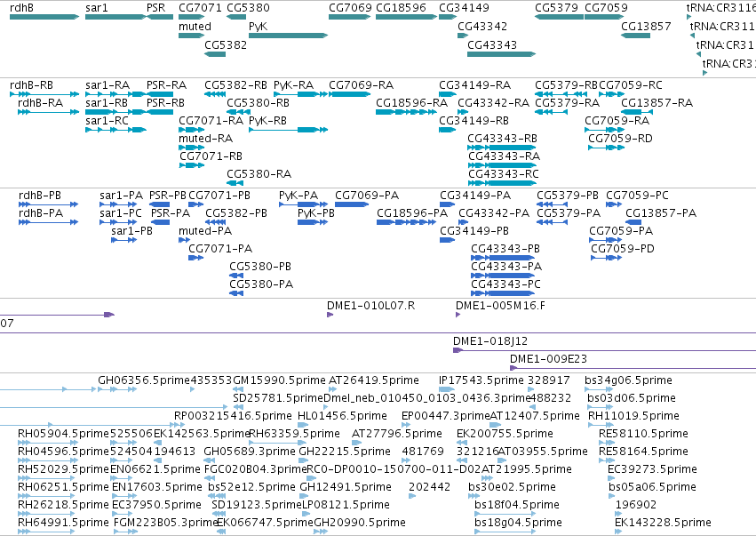Select gene label 'CG7069'

click(x=350, y=8)
